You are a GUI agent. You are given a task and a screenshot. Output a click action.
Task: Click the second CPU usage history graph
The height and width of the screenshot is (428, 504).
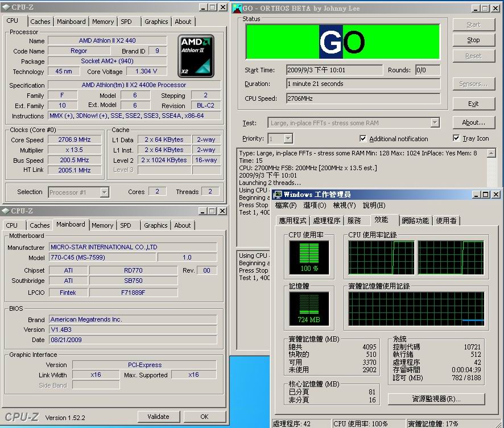click(451, 258)
